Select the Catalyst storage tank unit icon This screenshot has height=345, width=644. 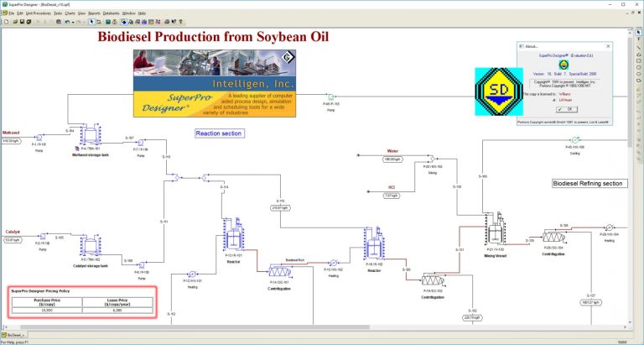click(91, 246)
